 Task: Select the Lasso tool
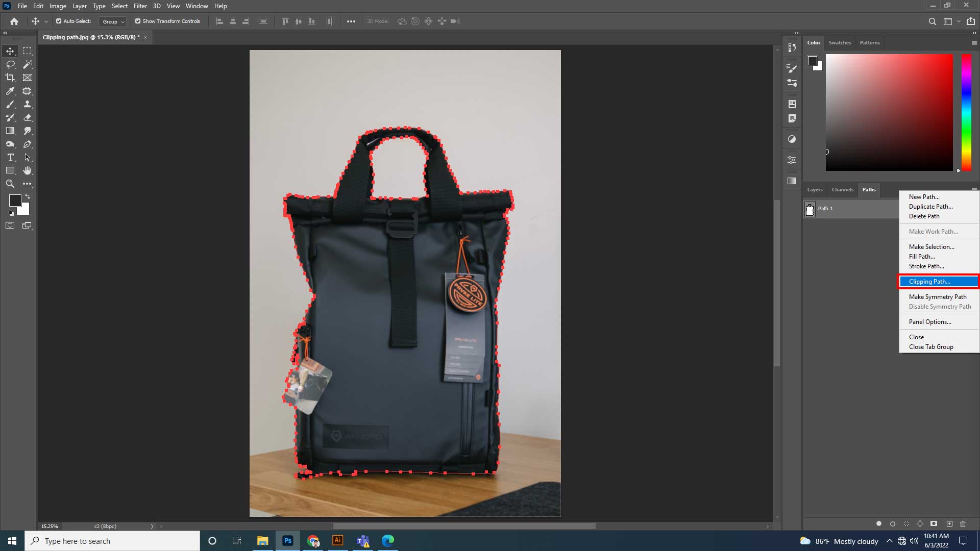click(x=10, y=64)
